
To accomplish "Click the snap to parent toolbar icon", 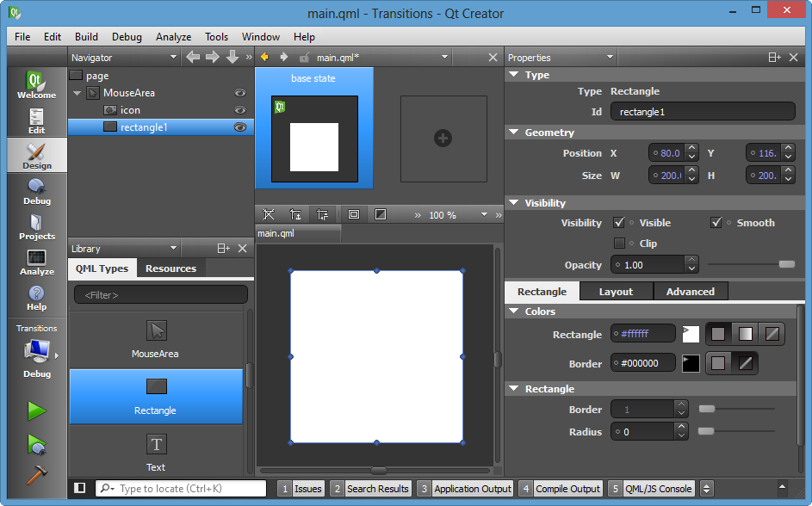I will [x=295, y=214].
